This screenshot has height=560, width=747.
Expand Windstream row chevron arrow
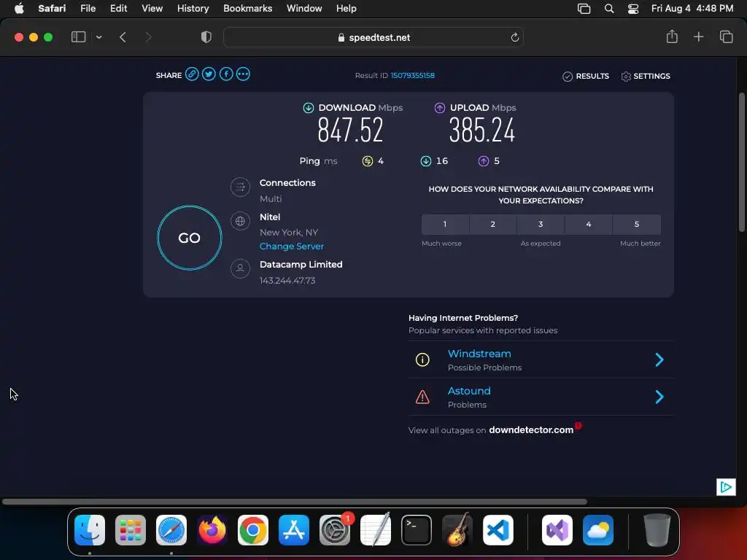[659, 359]
